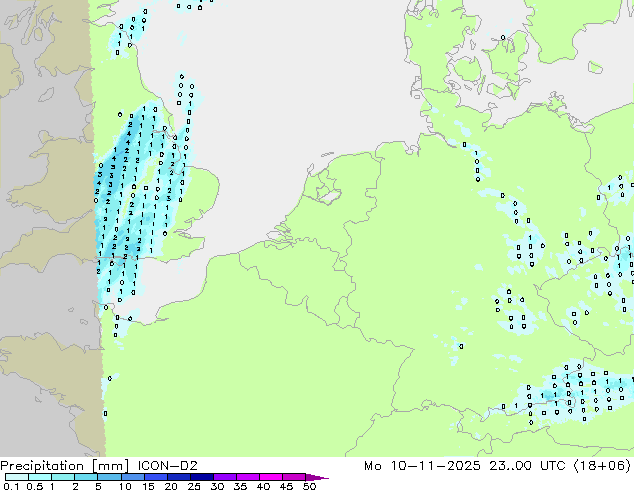Click the '0.1' legend scale value
634x490 pixels.
(x=11, y=486)
